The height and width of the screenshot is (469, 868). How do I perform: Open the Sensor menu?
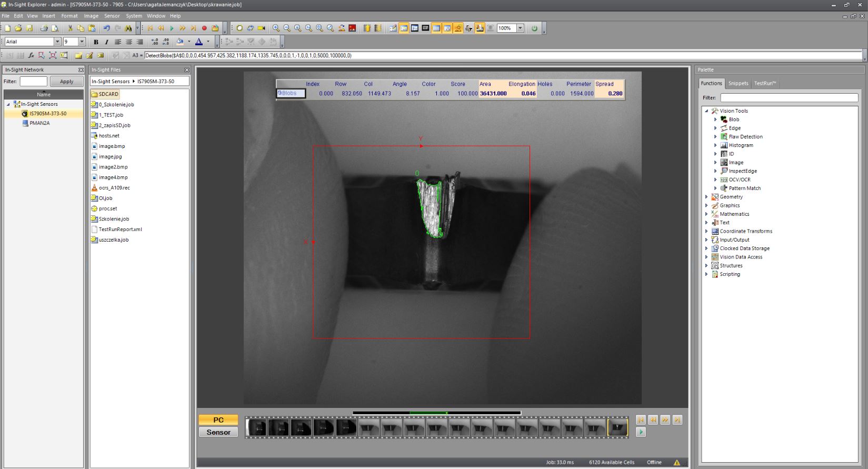[112, 16]
